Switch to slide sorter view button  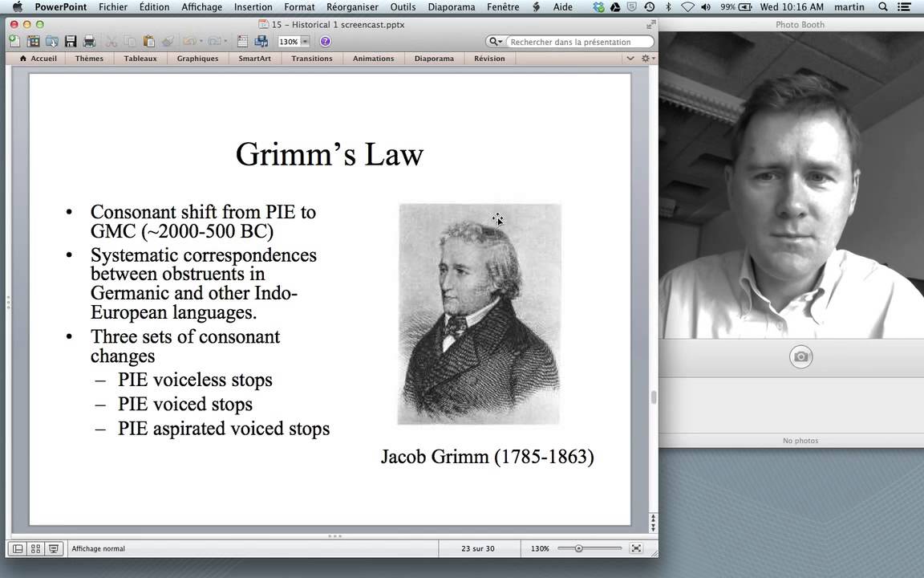[x=35, y=548]
